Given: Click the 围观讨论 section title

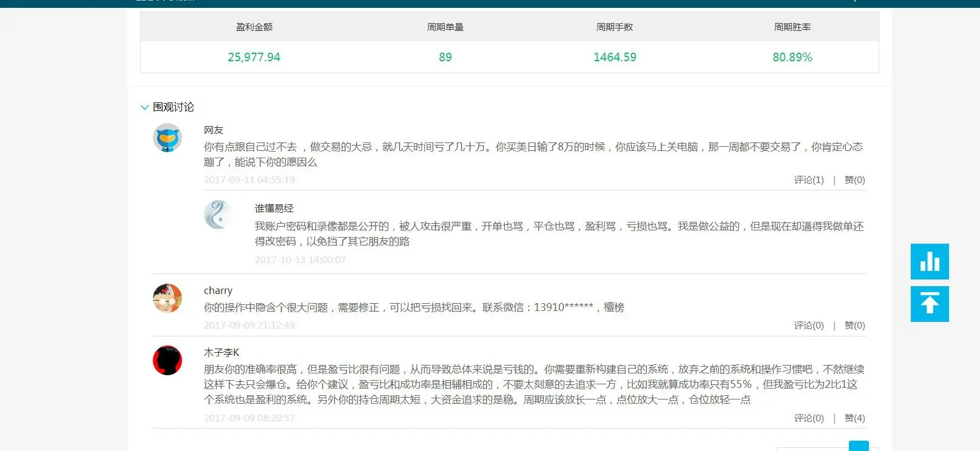Looking at the screenshot, I should click(174, 107).
